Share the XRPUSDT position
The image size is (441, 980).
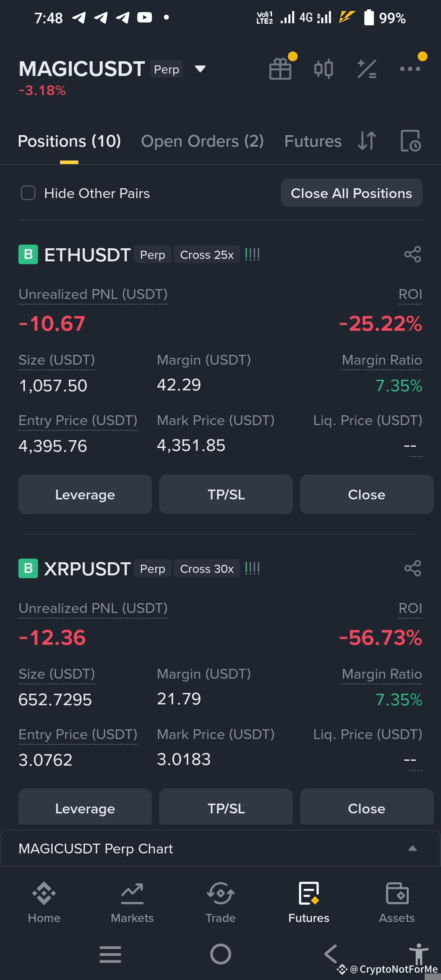click(x=412, y=568)
